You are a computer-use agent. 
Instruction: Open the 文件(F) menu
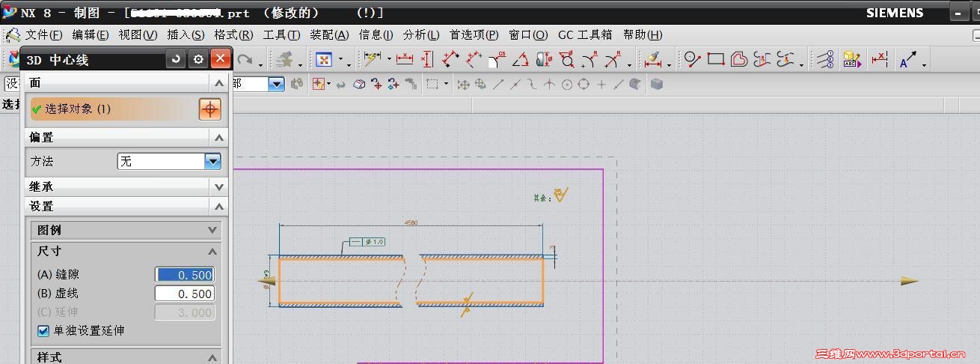45,34
